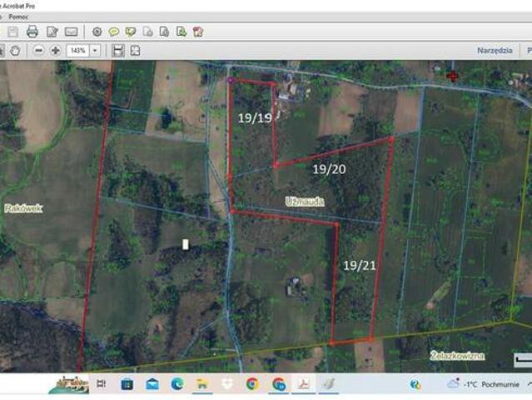Zoom in with the plus button

click(55, 51)
